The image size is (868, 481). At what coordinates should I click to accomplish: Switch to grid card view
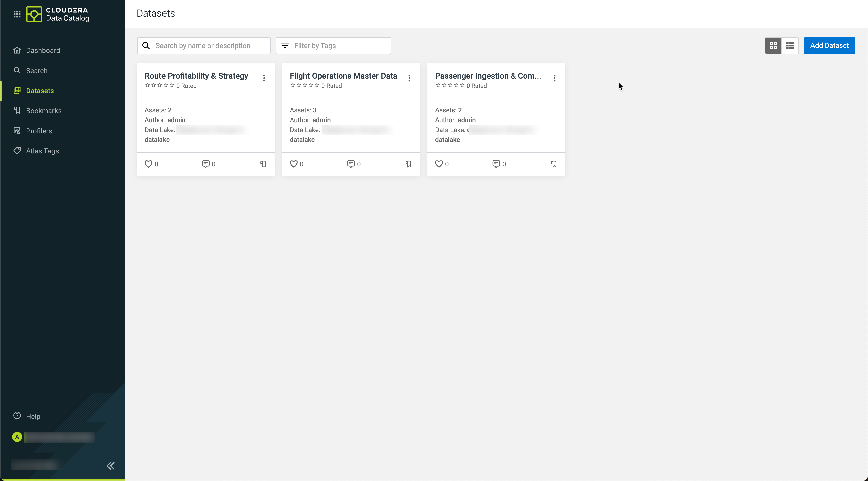tap(773, 45)
